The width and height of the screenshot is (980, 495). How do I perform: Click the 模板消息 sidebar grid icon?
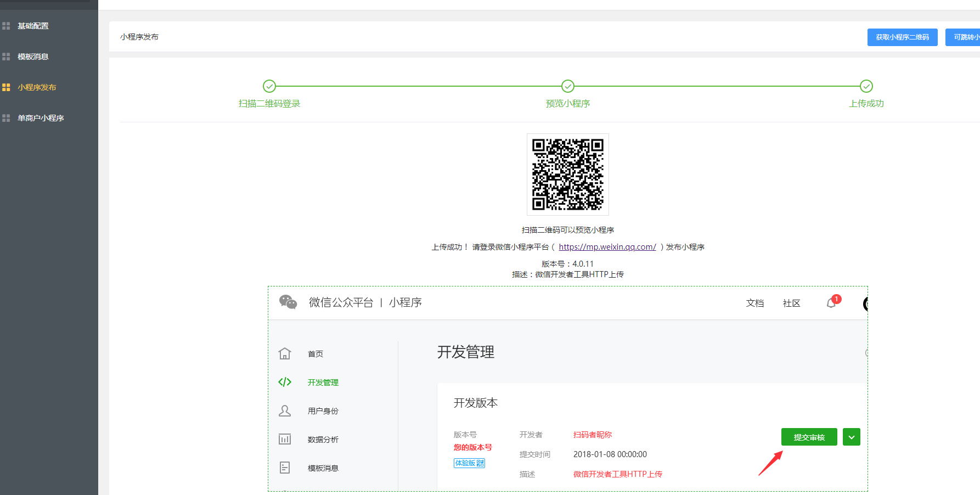tap(6, 57)
